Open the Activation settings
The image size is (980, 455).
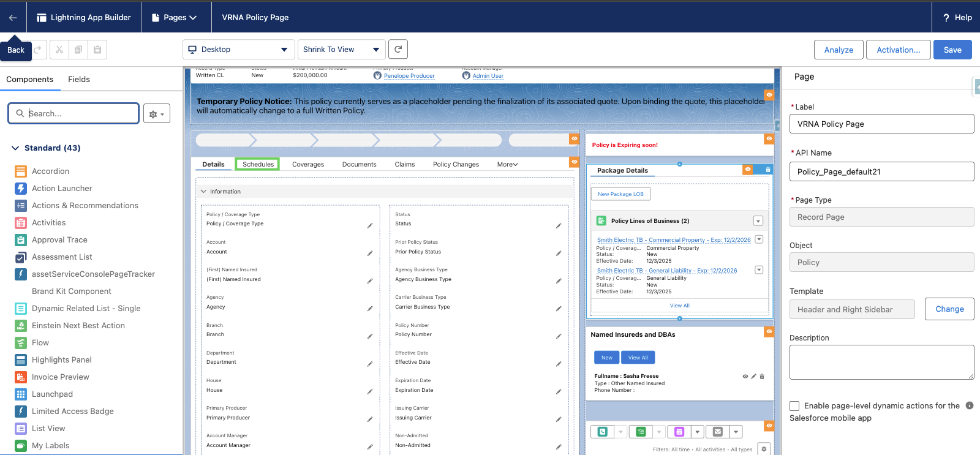[899, 50]
